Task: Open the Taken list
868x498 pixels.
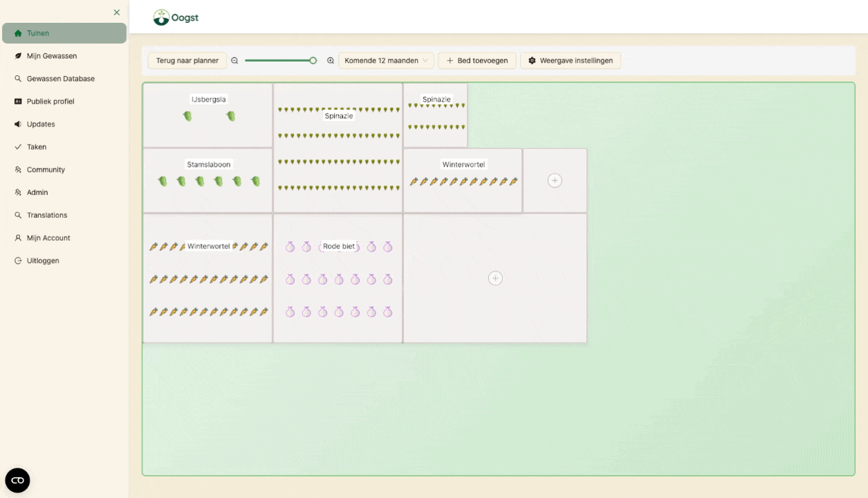Action: click(37, 147)
